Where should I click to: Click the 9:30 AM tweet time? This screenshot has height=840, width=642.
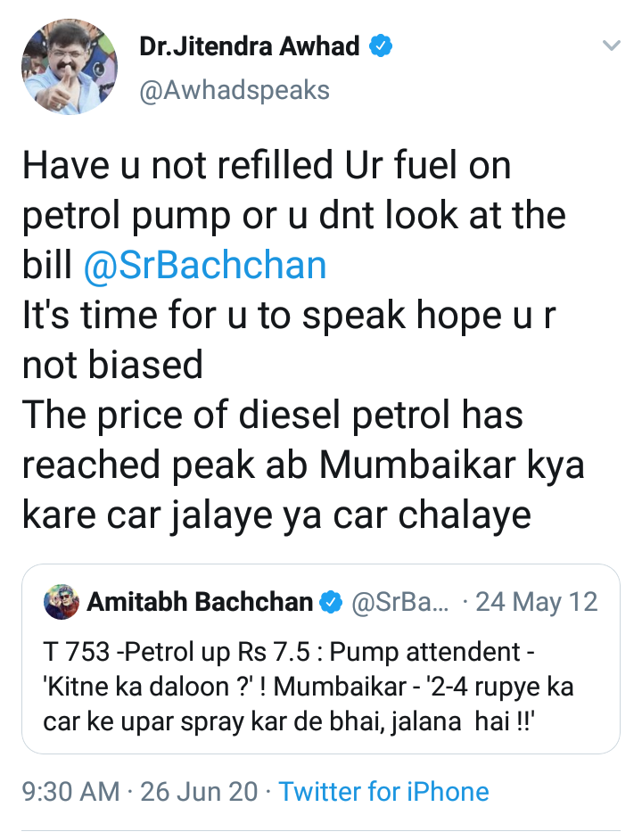[70, 792]
